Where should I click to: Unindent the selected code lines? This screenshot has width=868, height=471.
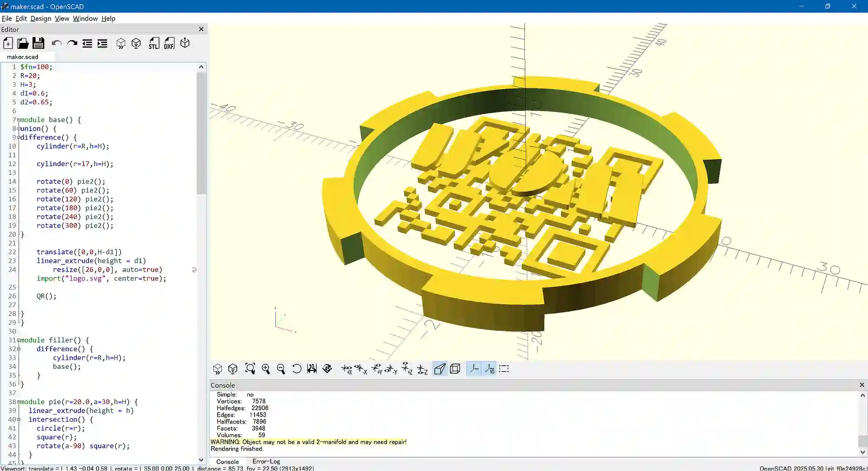(87, 43)
